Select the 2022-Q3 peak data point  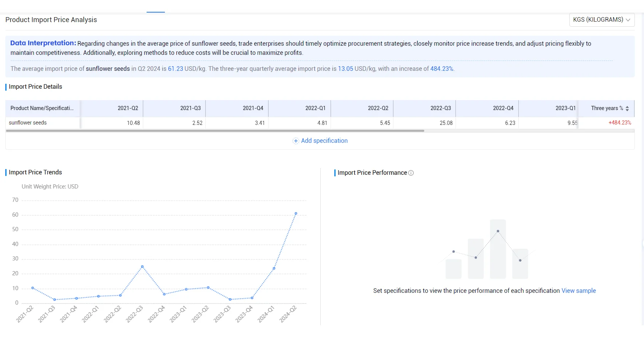point(142,267)
